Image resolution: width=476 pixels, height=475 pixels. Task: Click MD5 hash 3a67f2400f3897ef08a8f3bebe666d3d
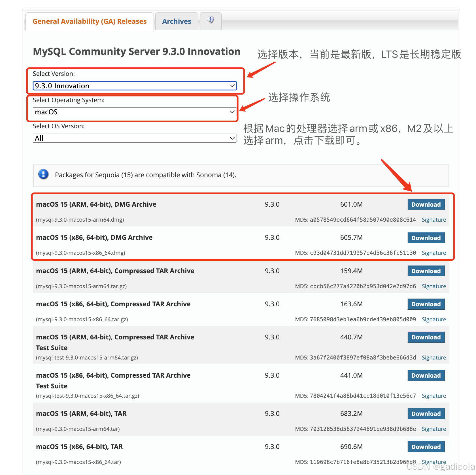(363, 358)
